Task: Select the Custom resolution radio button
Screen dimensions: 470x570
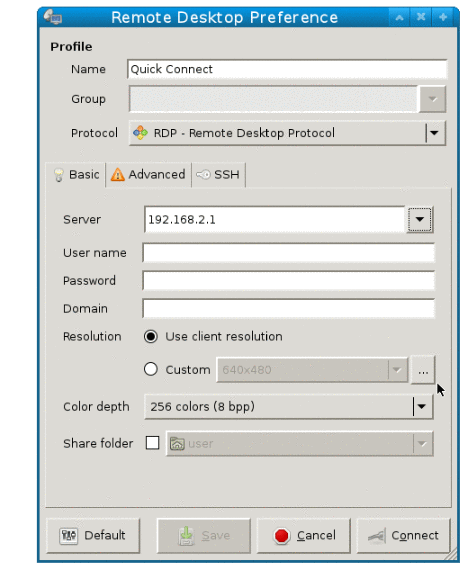Action: click(150, 369)
